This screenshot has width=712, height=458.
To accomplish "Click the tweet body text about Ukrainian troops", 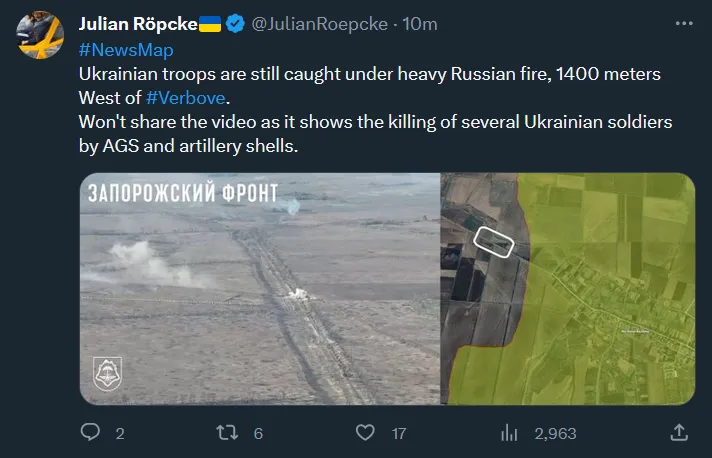I will [x=370, y=74].
